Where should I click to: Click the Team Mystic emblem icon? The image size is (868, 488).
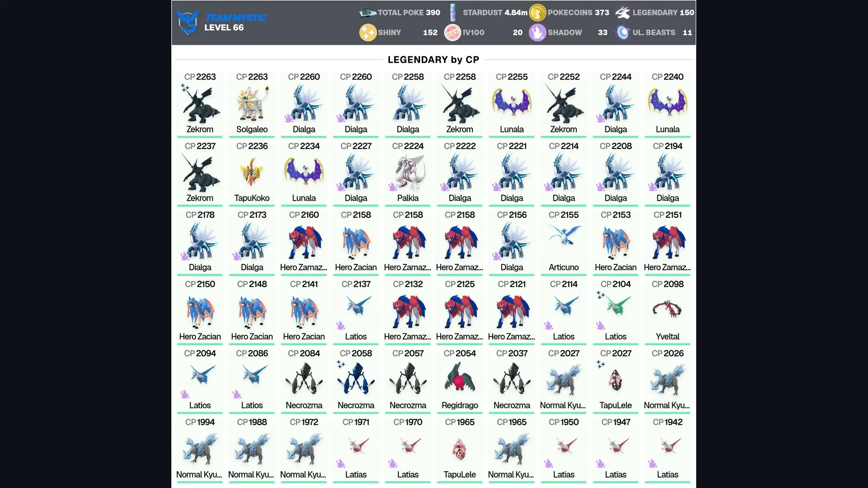click(188, 22)
